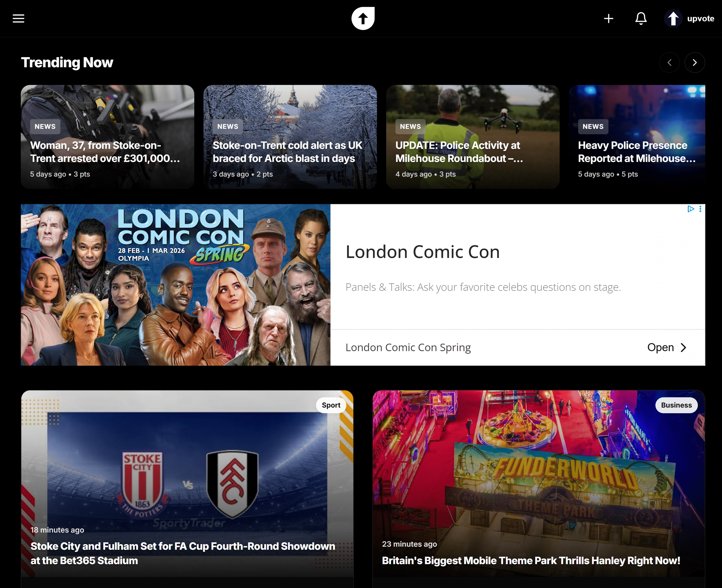Open the upvote account menu label
The width and height of the screenshot is (722, 588).
pyautogui.click(x=700, y=18)
